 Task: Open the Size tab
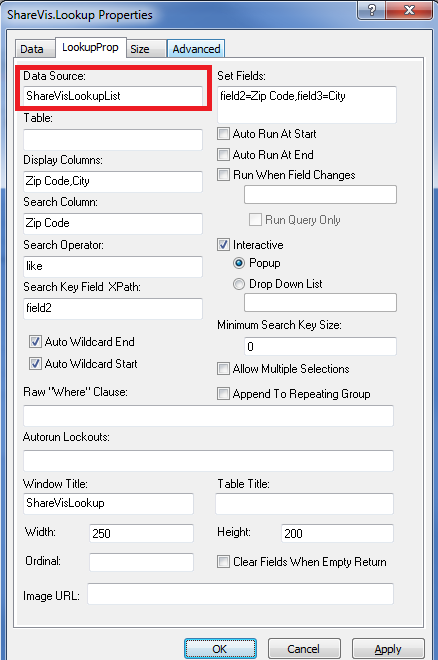coord(140,49)
